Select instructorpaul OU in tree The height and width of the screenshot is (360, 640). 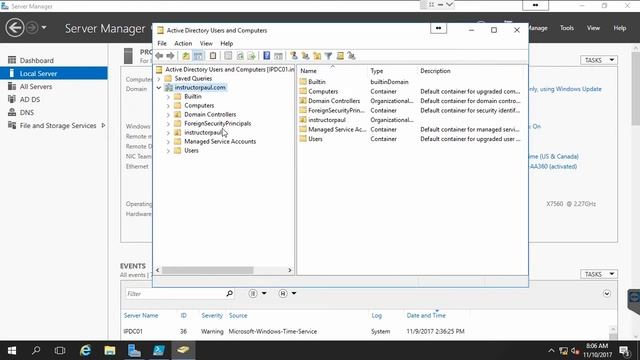coord(203,133)
